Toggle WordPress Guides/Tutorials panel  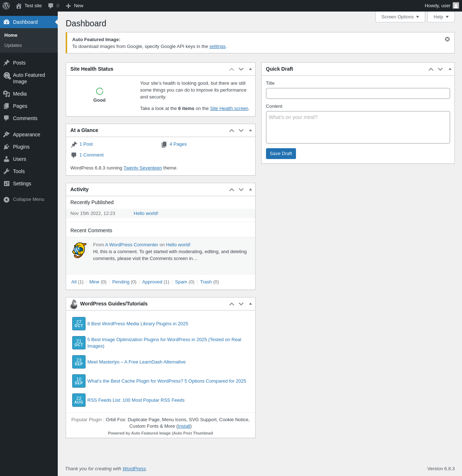pos(250,304)
